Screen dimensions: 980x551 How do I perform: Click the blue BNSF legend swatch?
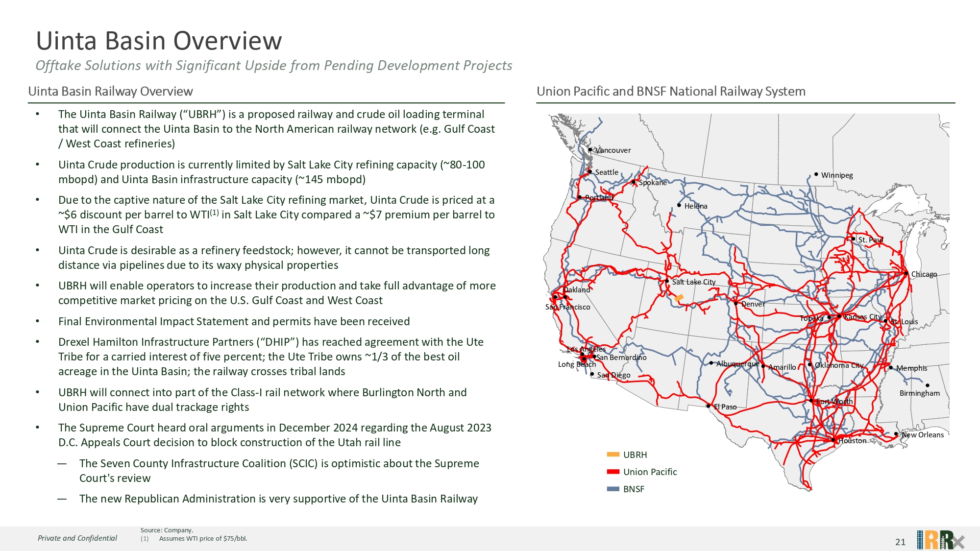point(613,489)
